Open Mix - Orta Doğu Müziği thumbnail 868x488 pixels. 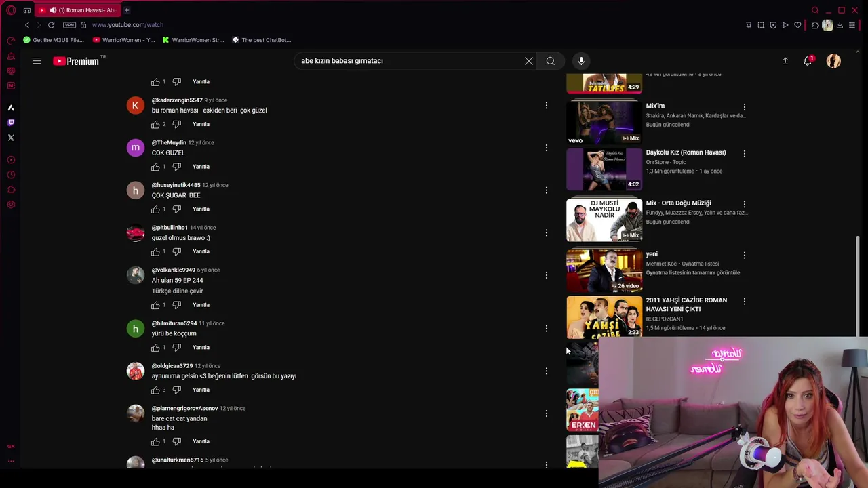[x=604, y=220]
